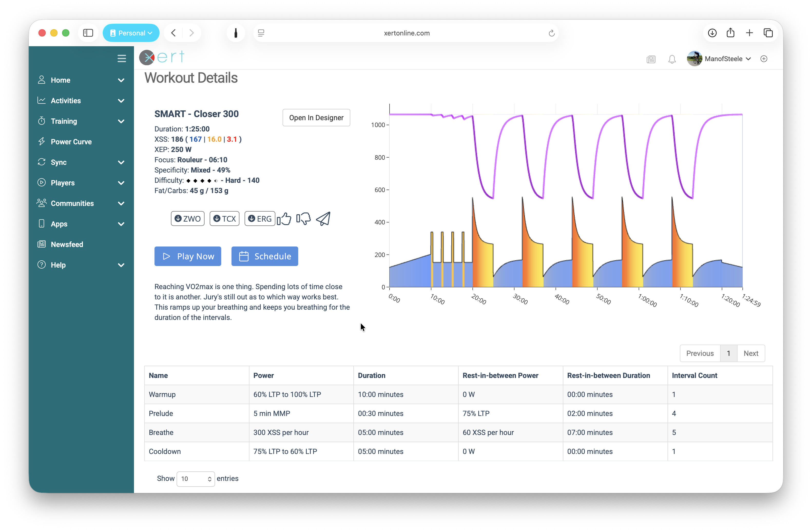Click the thumbs up icon
The image size is (812, 531).
[284, 219]
